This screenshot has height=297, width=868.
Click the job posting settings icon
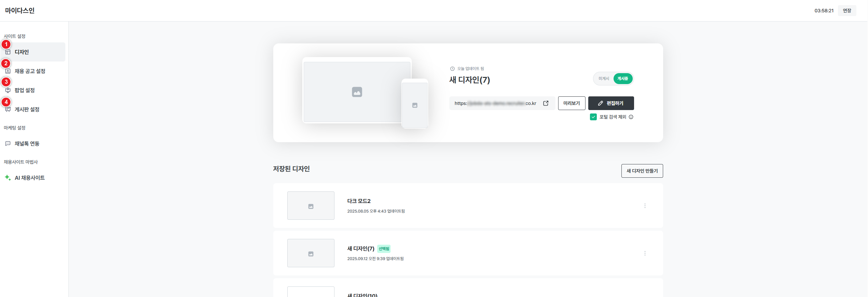[x=8, y=71]
